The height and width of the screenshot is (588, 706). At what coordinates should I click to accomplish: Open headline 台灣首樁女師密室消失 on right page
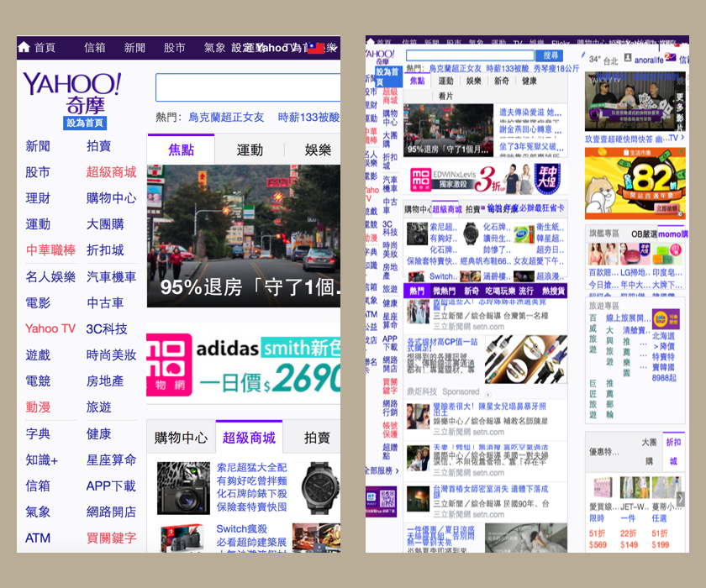(491, 489)
